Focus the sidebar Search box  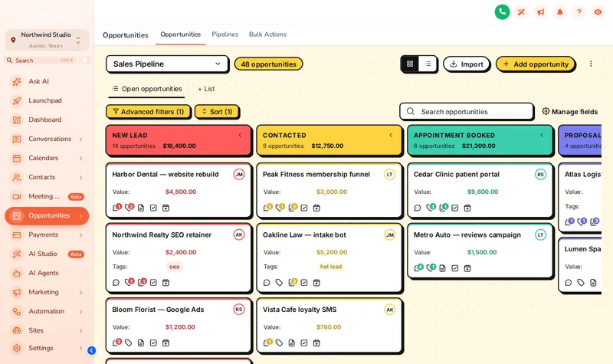coord(41,61)
